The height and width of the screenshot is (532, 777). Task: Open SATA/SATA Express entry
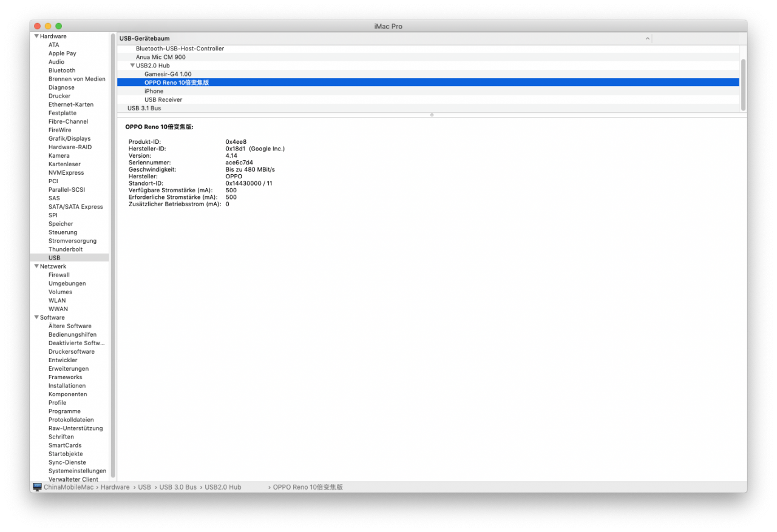(x=76, y=206)
